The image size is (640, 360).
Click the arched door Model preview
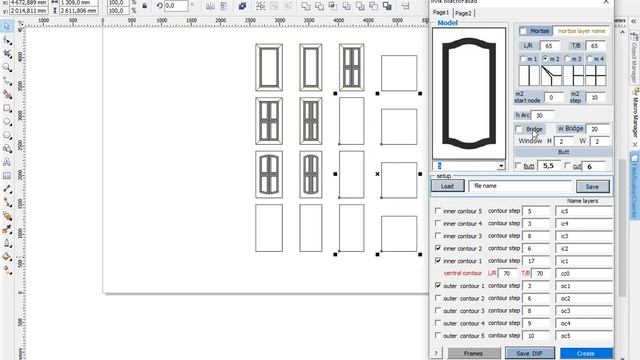point(469,93)
